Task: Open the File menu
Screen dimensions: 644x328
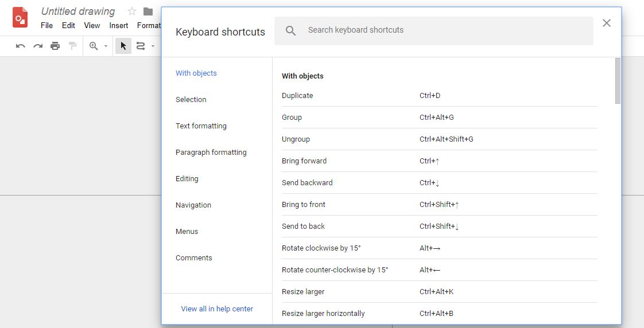Action: coord(47,25)
